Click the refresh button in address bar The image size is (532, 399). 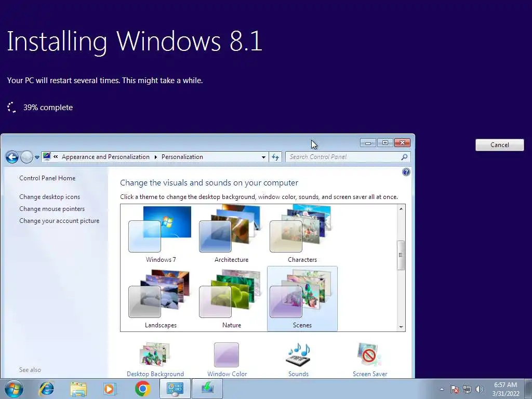pyautogui.click(x=275, y=157)
